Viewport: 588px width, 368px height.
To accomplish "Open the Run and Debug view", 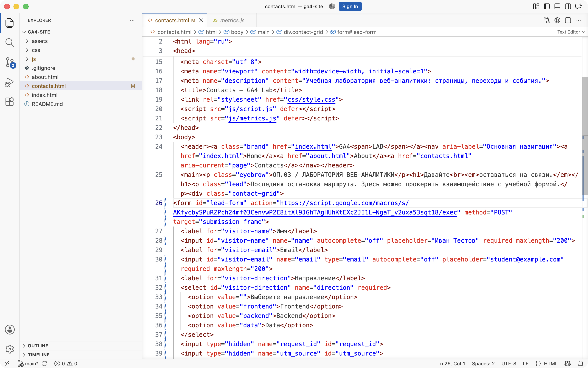I will [9, 82].
